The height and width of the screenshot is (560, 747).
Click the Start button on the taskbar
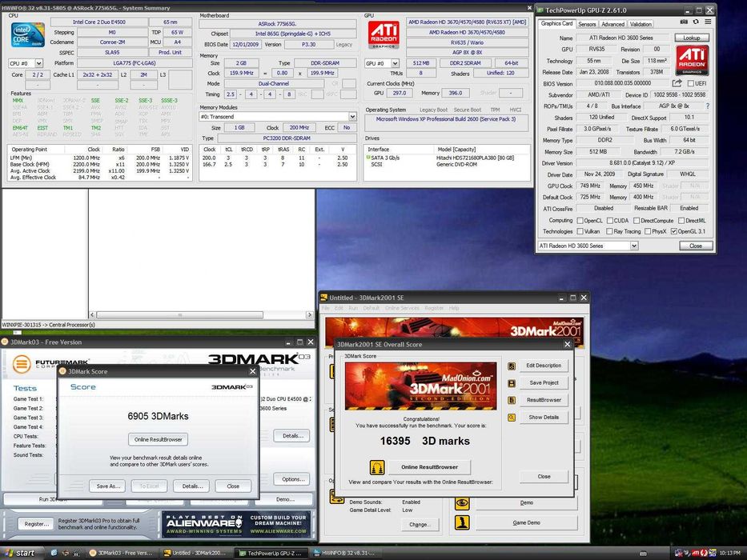pyautogui.click(x=22, y=553)
